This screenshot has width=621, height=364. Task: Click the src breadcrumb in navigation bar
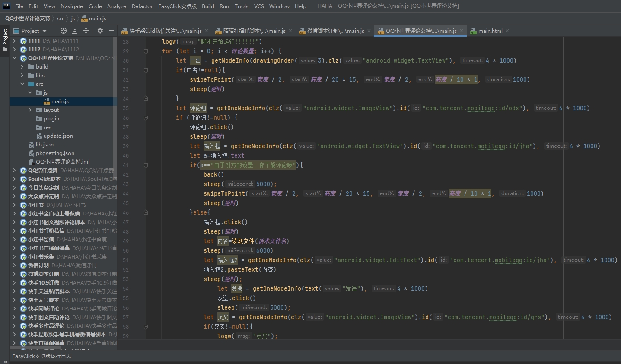(x=61, y=19)
